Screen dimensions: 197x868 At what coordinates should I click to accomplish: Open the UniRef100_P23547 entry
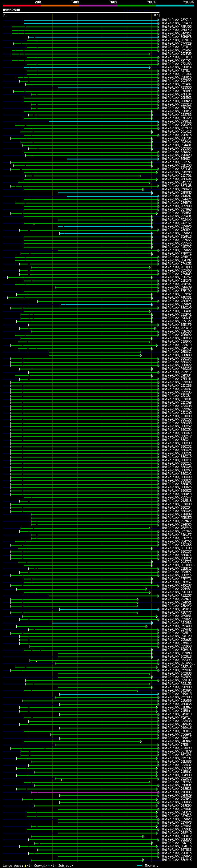(x=177, y=497)
